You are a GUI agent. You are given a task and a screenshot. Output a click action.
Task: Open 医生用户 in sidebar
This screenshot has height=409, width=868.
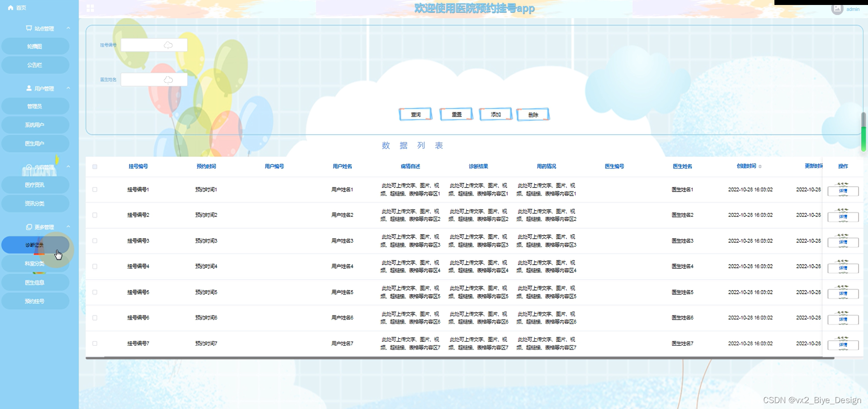pyautogui.click(x=35, y=143)
